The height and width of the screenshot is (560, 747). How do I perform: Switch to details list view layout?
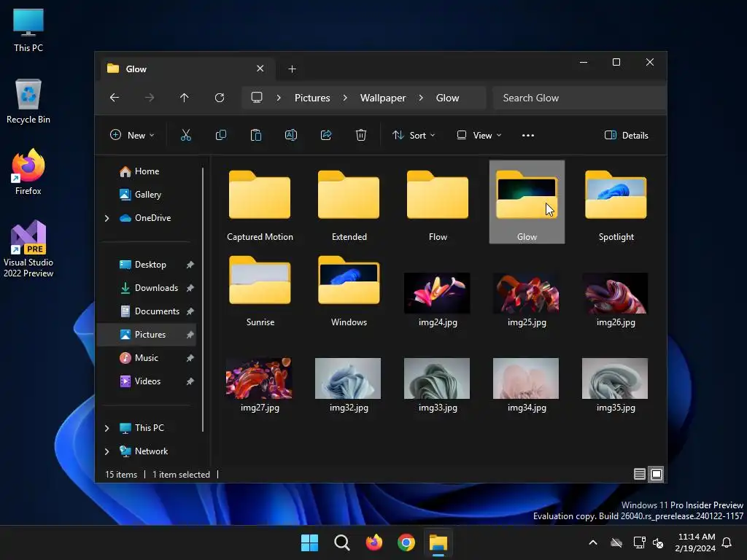tap(640, 475)
